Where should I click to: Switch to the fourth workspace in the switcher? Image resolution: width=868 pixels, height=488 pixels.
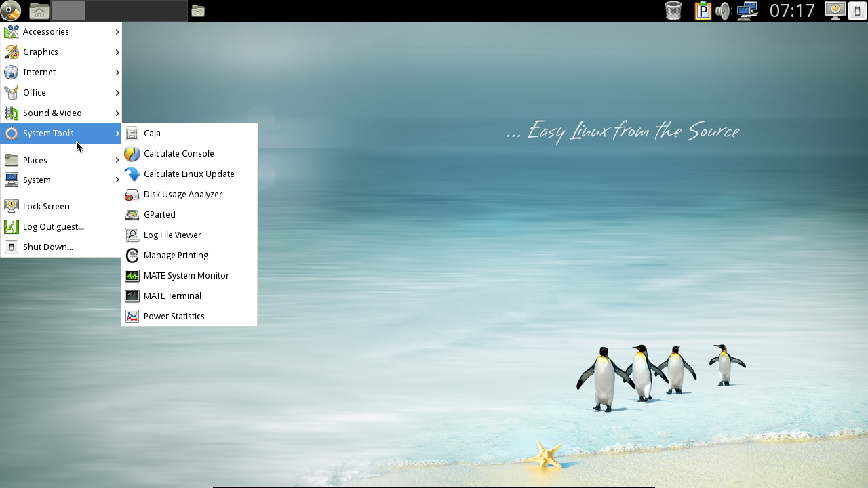[170, 11]
